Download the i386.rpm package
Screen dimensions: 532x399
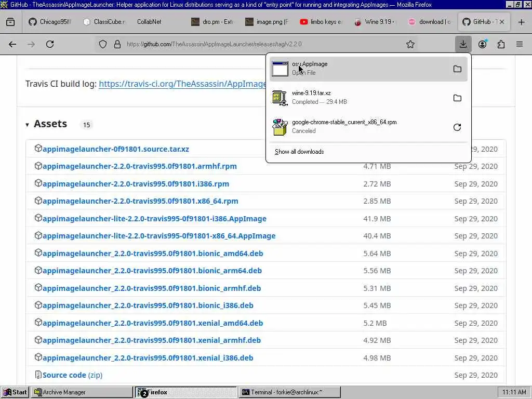[x=136, y=184]
